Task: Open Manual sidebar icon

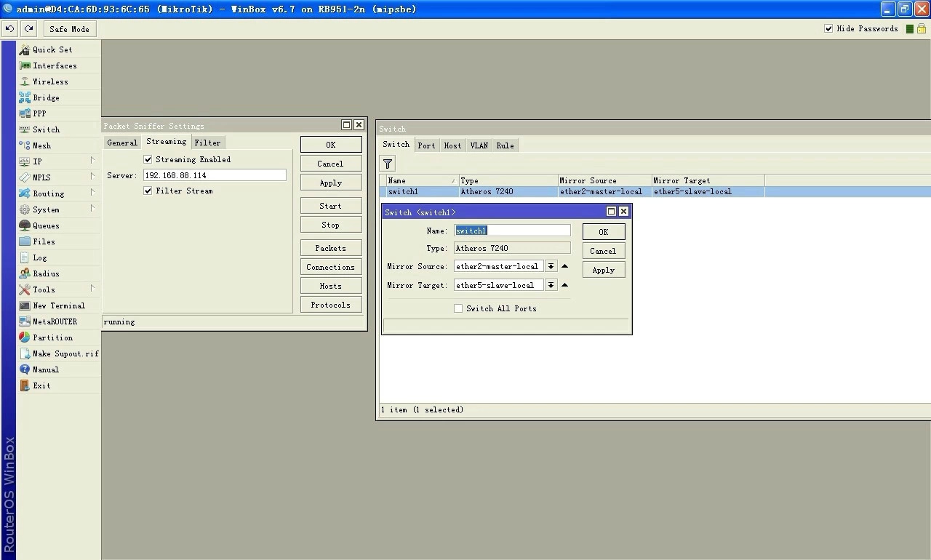Action: coord(25,369)
